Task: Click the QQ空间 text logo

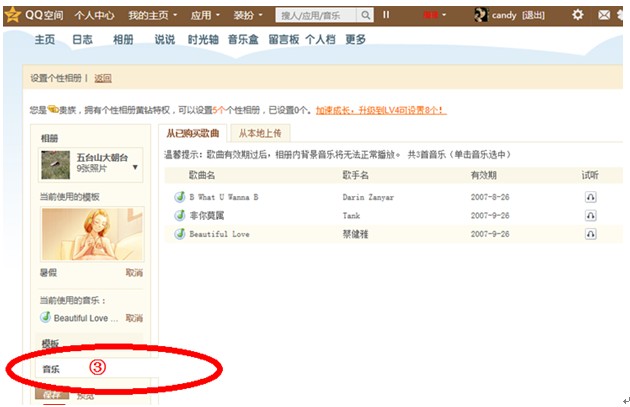Action: click(44, 15)
